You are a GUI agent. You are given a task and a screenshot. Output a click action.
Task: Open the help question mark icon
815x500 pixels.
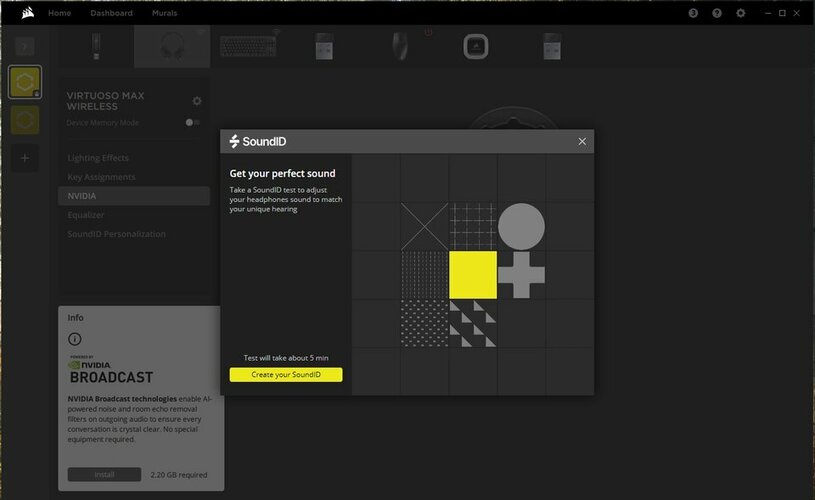(x=717, y=13)
